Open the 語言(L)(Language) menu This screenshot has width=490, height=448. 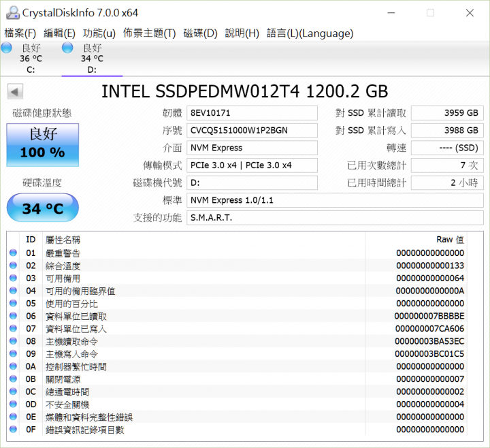click(310, 33)
